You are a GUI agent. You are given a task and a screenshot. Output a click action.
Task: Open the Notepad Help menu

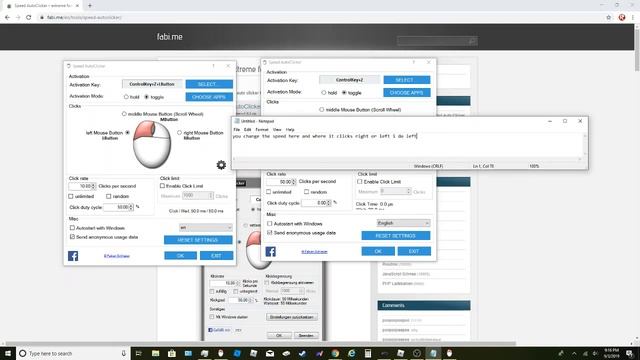click(290, 130)
